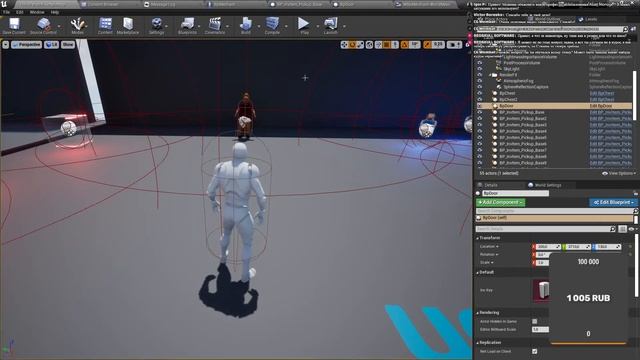Click the Add Component button

click(500, 202)
